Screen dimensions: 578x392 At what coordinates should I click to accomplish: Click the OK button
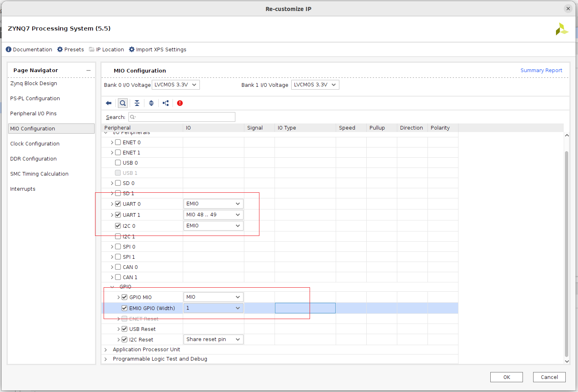[x=507, y=377]
